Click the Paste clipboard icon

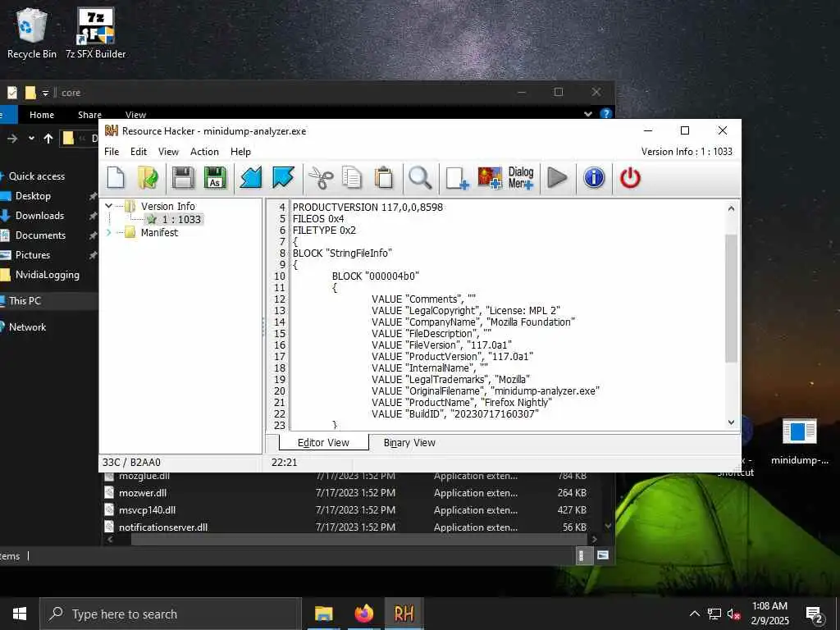tap(384, 178)
